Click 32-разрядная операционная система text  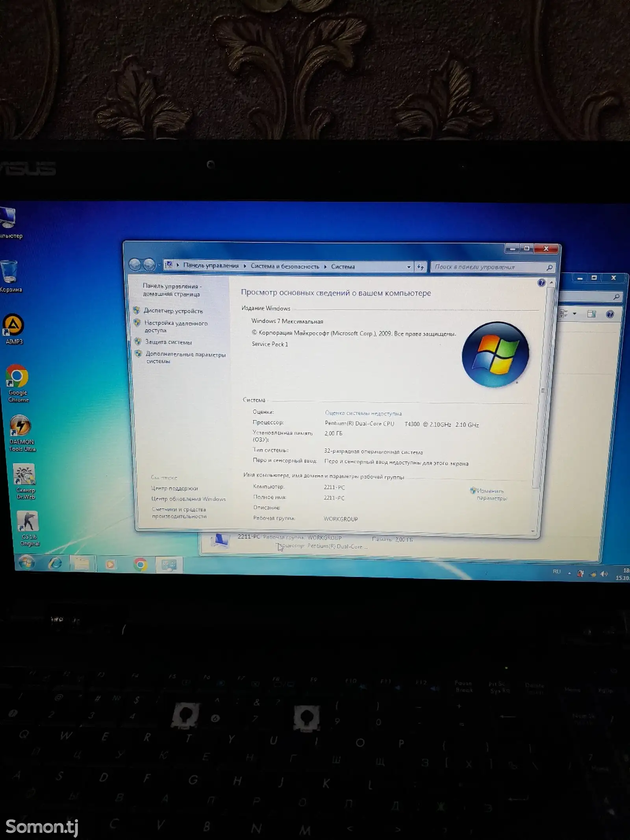pyautogui.click(x=373, y=452)
